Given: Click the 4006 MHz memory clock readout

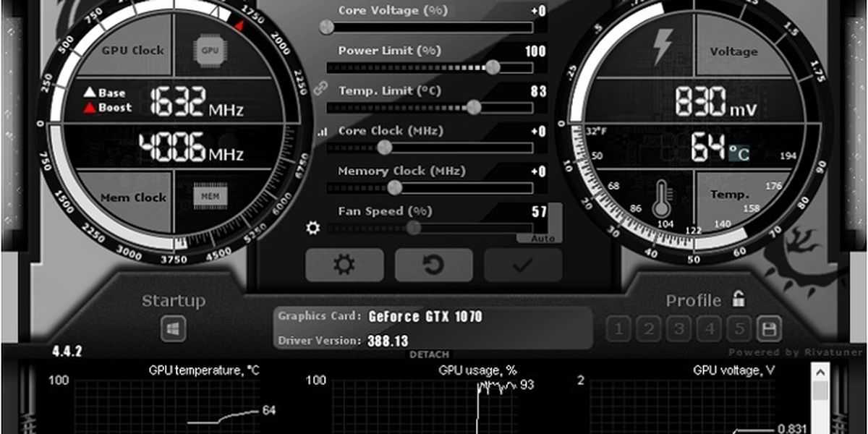Looking at the screenshot, I should (192, 148).
